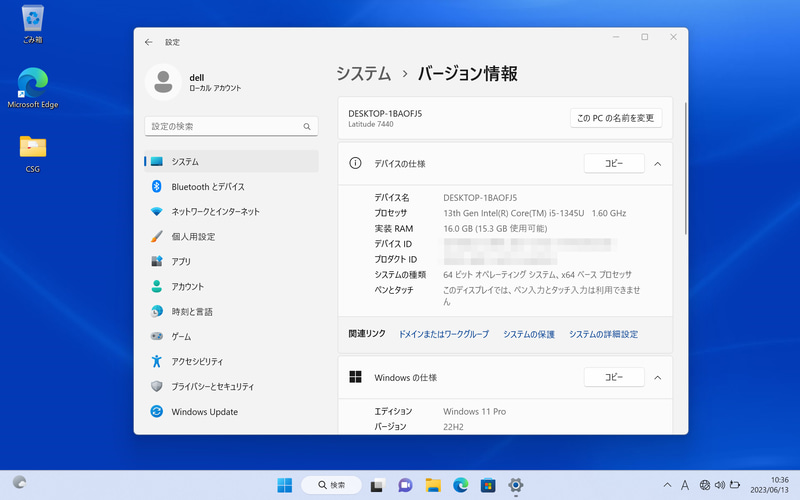
Task: Open システムの保護 link
Action: (529, 334)
